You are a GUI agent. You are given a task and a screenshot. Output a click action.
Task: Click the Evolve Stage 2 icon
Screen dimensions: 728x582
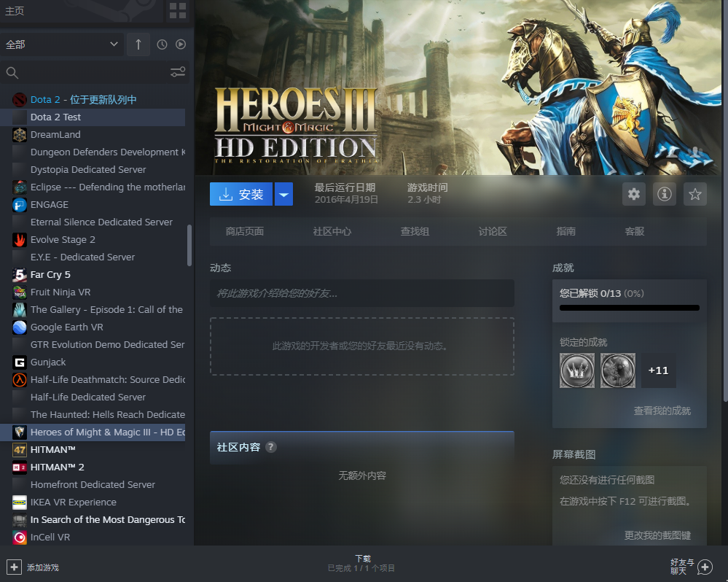(x=20, y=240)
